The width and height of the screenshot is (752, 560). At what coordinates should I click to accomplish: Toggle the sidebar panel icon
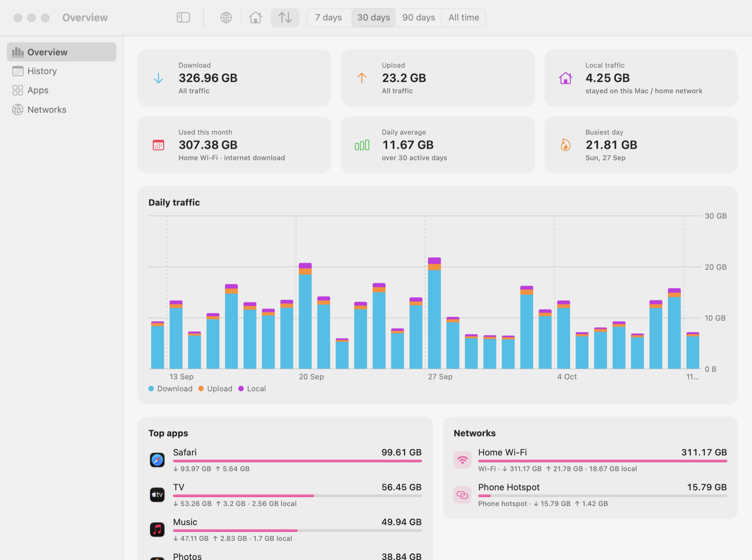[183, 18]
